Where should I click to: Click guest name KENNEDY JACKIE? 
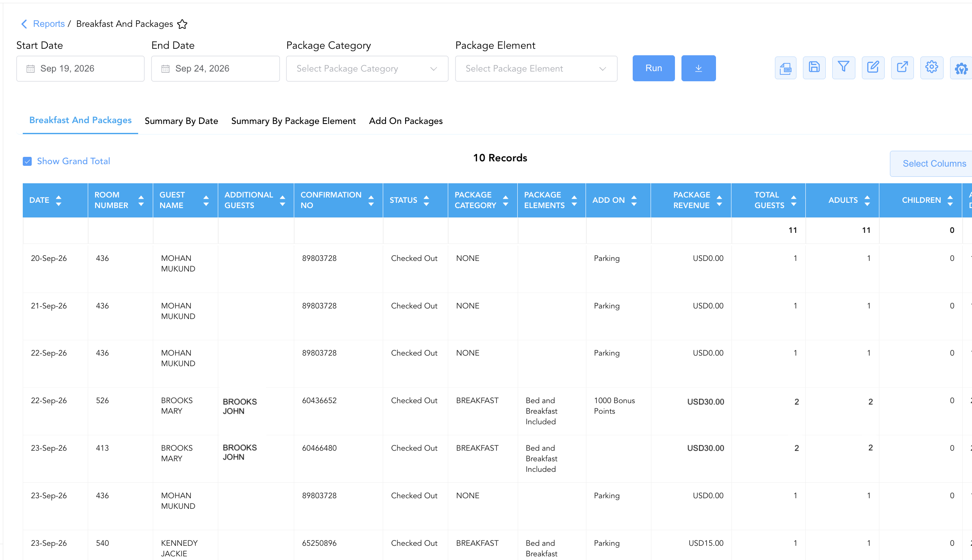click(x=179, y=549)
